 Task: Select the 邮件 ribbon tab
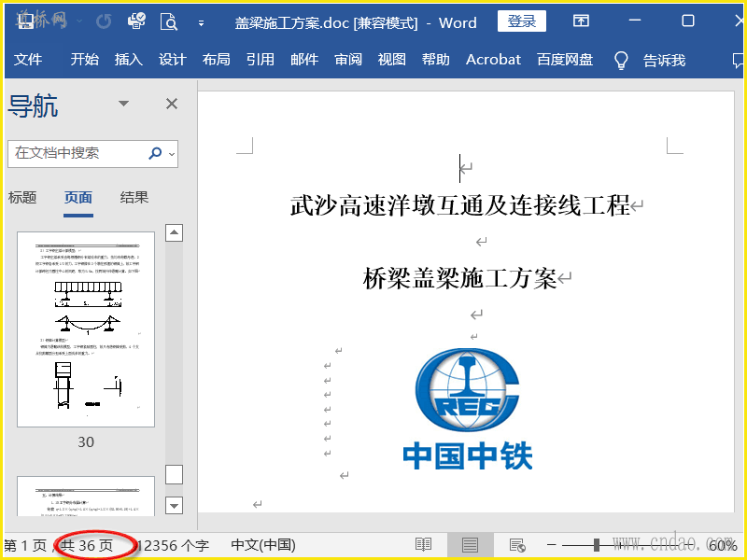pyautogui.click(x=304, y=60)
